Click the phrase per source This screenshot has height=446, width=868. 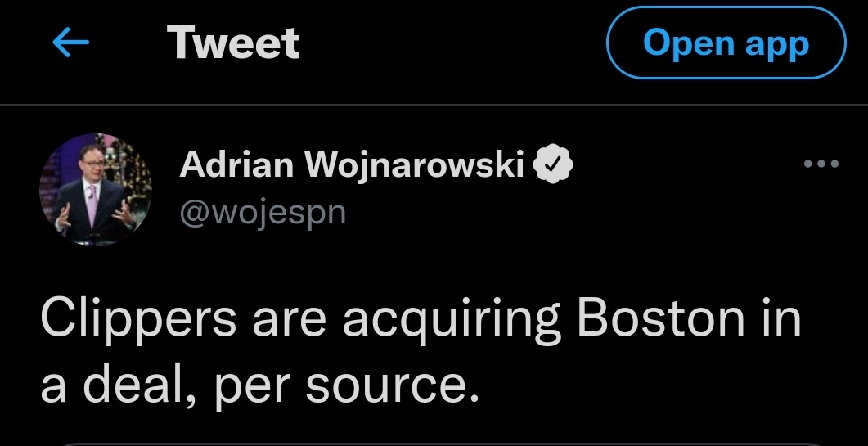pos(346,384)
